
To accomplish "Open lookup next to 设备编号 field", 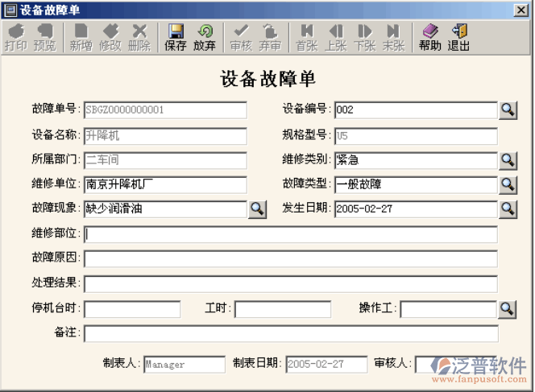I will click(508, 110).
